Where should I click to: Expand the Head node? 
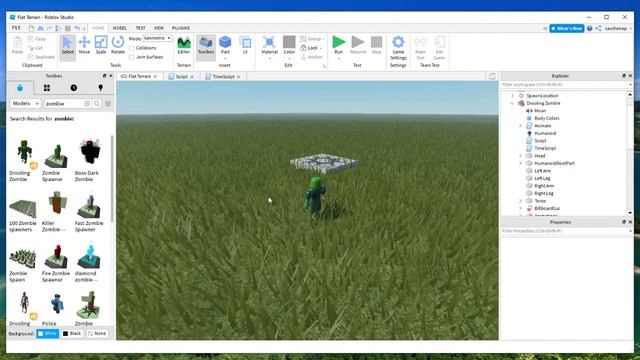click(520, 156)
